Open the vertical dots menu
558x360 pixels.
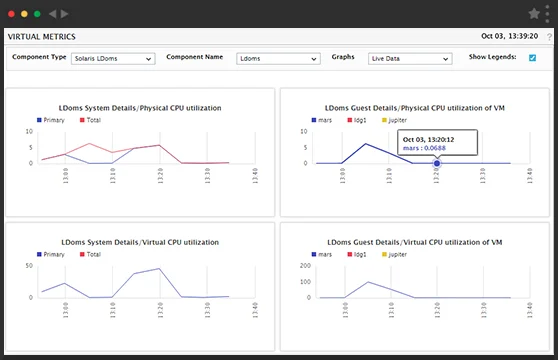click(x=547, y=14)
